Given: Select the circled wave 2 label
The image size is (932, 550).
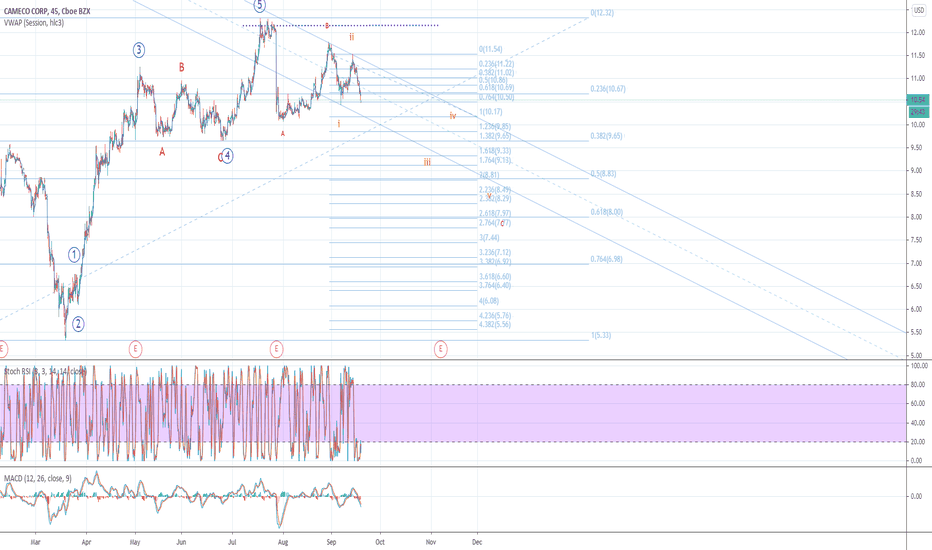Looking at the screenshot, I should [78, 324].
